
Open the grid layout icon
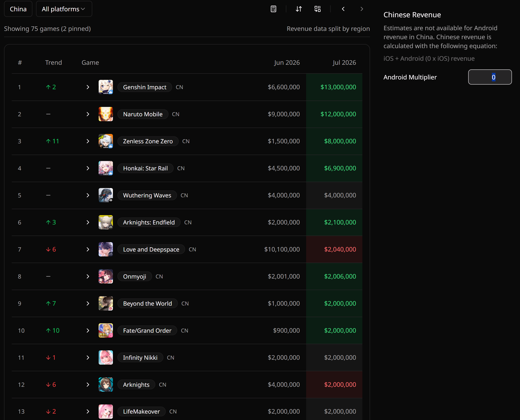(x=317, y=9)
